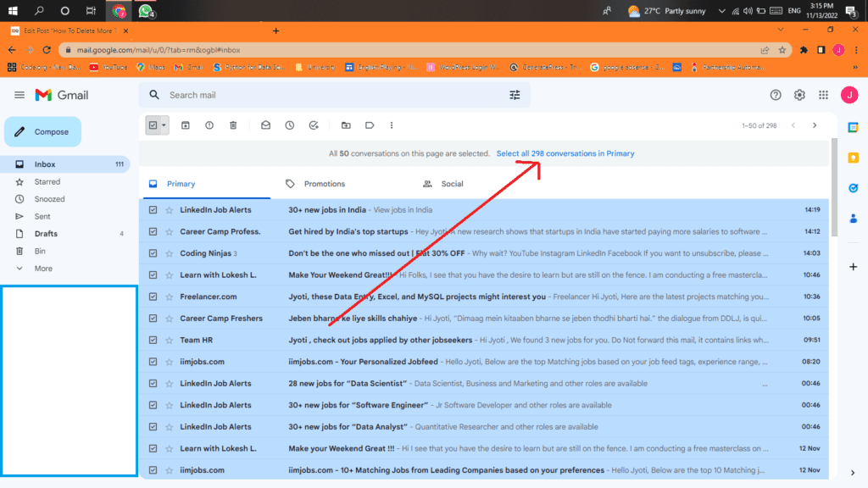
Task: Report selected emails as spam
Action: (x=209, y=125)
